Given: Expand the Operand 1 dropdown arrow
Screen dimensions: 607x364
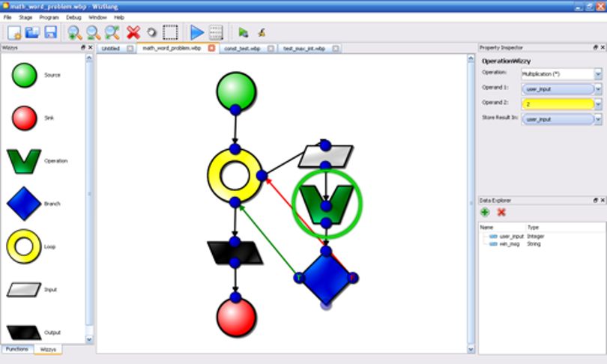Looking at the screenshot, I should click(x=598, y=89).
